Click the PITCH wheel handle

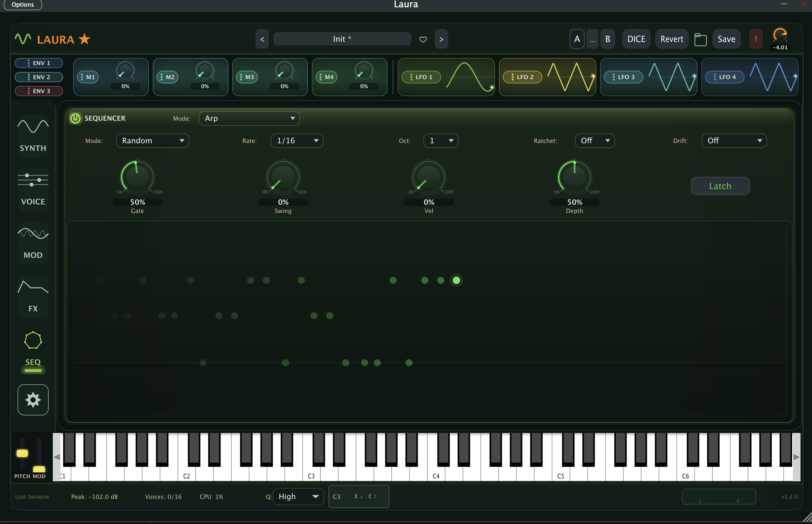pos(22,453)
